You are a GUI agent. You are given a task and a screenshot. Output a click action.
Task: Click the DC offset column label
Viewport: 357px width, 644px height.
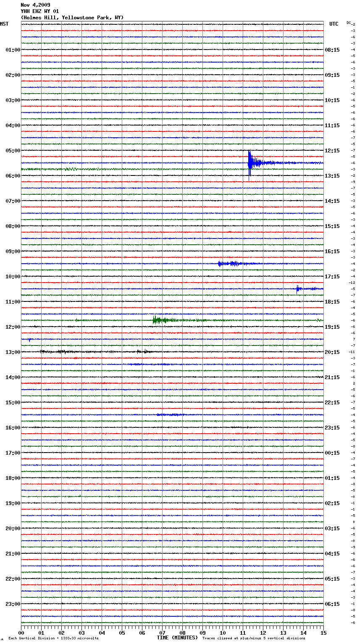click(349, 23)
